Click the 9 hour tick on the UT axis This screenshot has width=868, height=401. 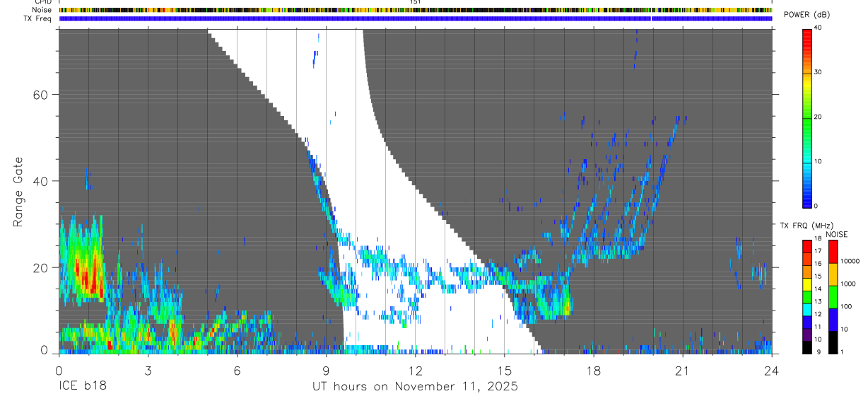coord(326,370)
